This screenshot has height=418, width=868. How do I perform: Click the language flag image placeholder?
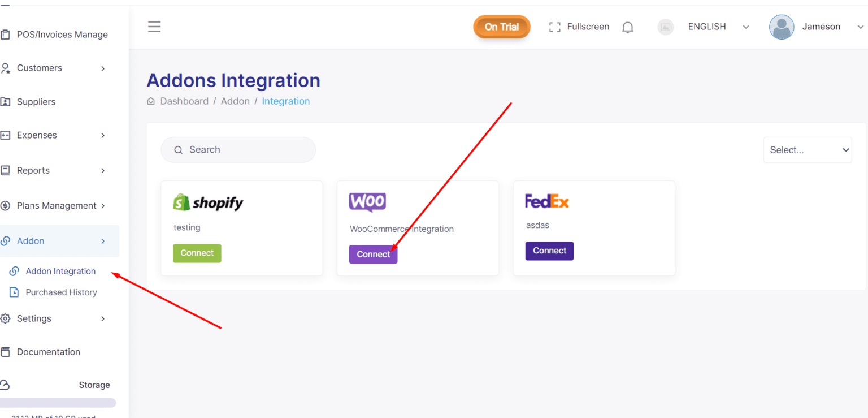[666, 27]
